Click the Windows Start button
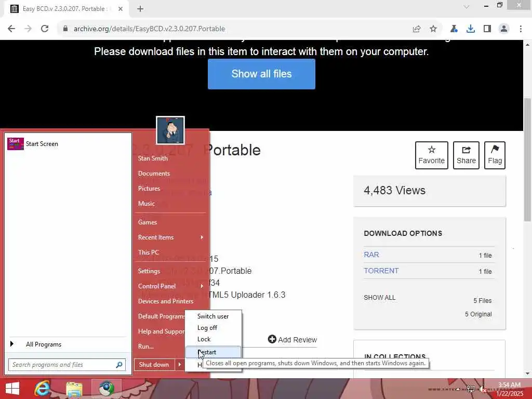 12,389
